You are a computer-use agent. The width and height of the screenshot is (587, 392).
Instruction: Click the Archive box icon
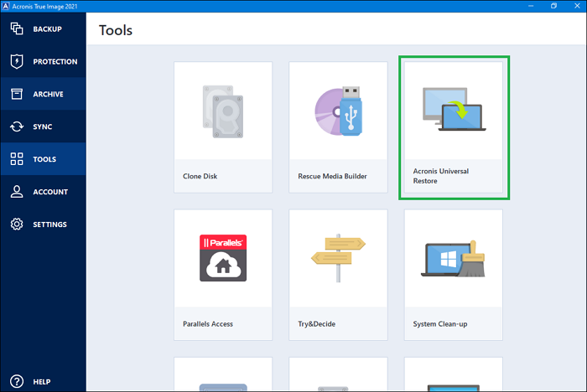tap(17, 94)
